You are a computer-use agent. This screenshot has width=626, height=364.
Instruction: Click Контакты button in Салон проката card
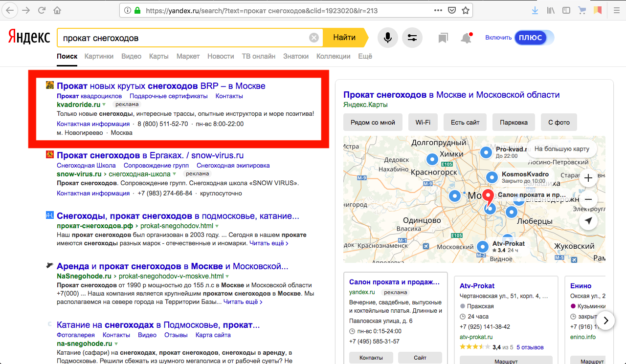point(371,358)
